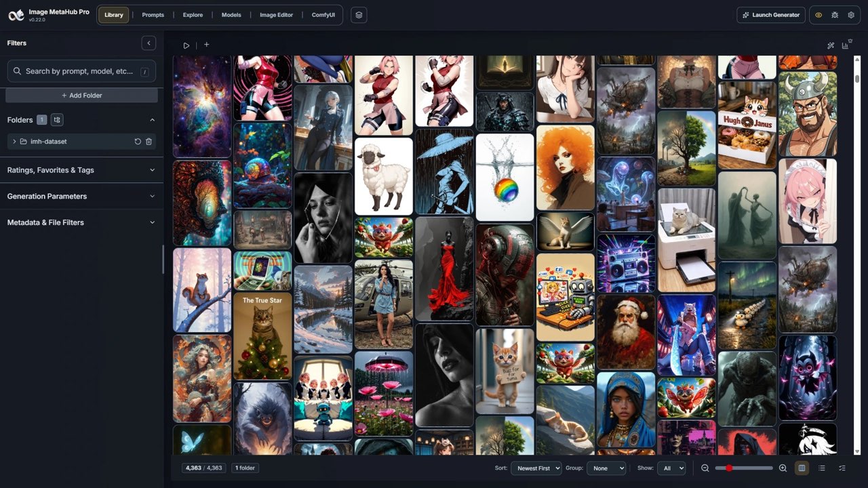This screenshot has width=868, height=488.
Task: Open the Group dropdown showing None
Action: point(606,468)
